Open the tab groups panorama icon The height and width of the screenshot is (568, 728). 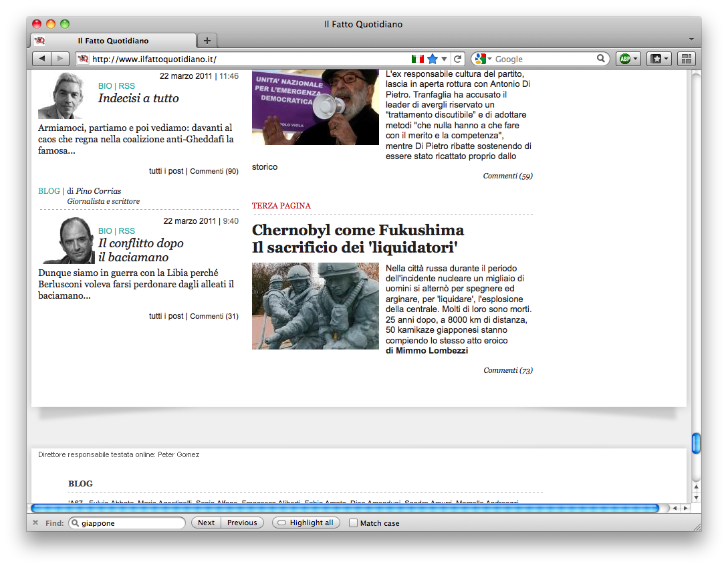click(x=687, y=59)
